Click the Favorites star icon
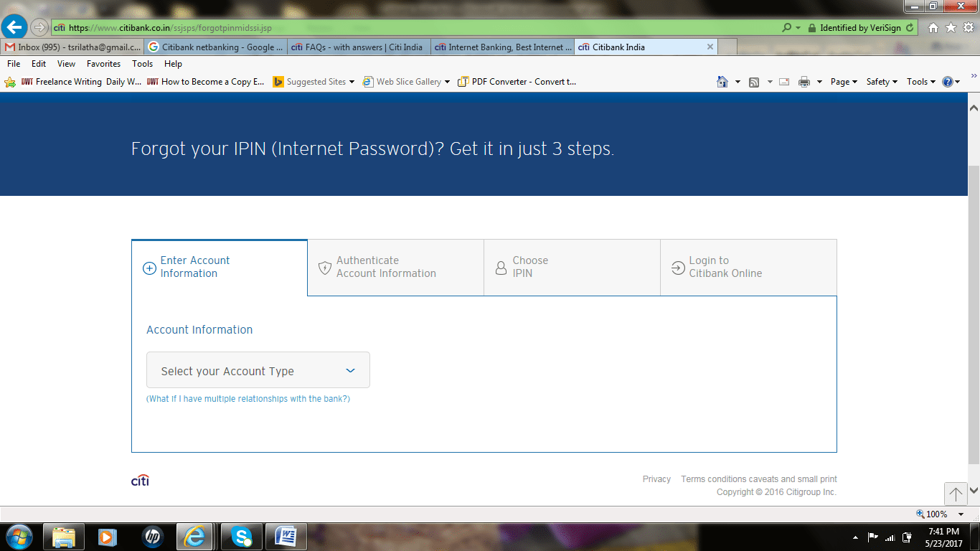Image resolution: width=980 pixels, height=551 pixels. [x=951, y=27]
